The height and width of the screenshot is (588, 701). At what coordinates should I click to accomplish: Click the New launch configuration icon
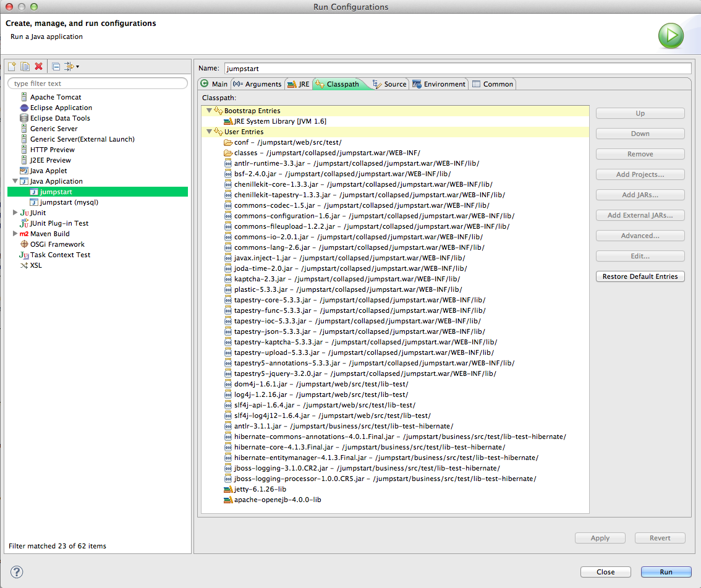12,67
